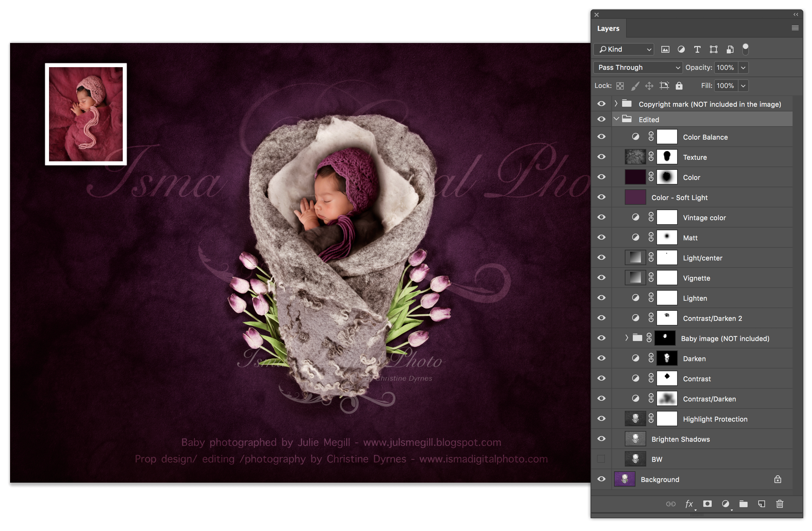812x531 pixels.
Task: Create a new layer icon
Action: [x=762, y=504]
